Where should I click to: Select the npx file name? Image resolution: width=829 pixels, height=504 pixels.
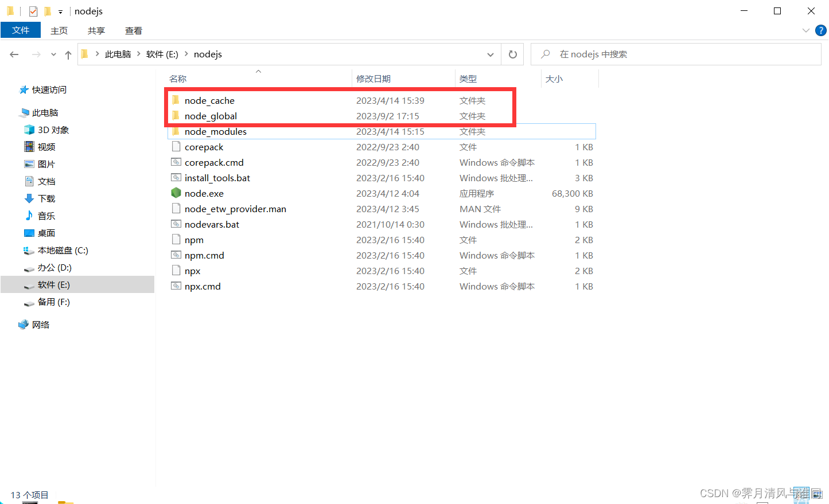192,271
